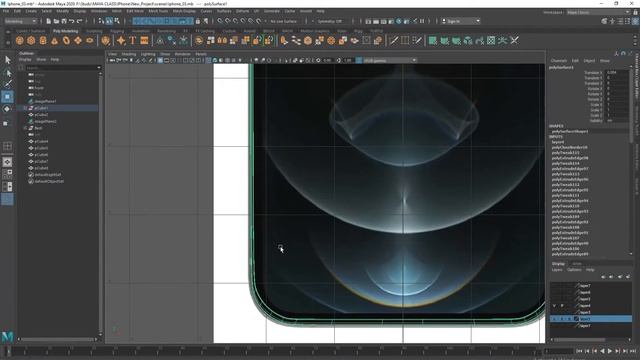This screenshot has width=640, height=360.
Task: Click the Outliner vertical scrollbar
Action: [x=100, y=204]
